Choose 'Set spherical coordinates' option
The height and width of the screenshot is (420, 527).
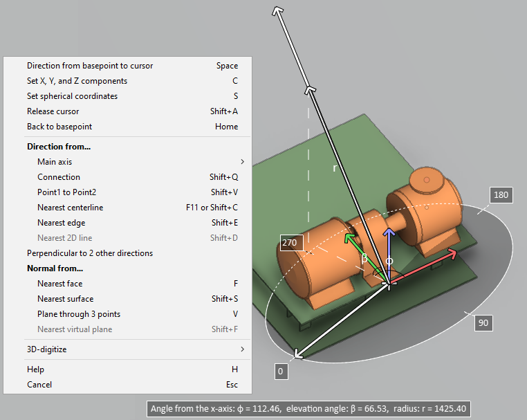[72, 96]
